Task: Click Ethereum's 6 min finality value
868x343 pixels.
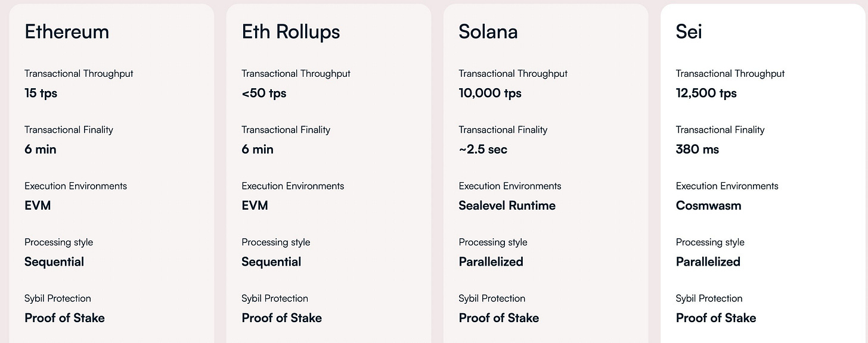Action: point(41,149)
